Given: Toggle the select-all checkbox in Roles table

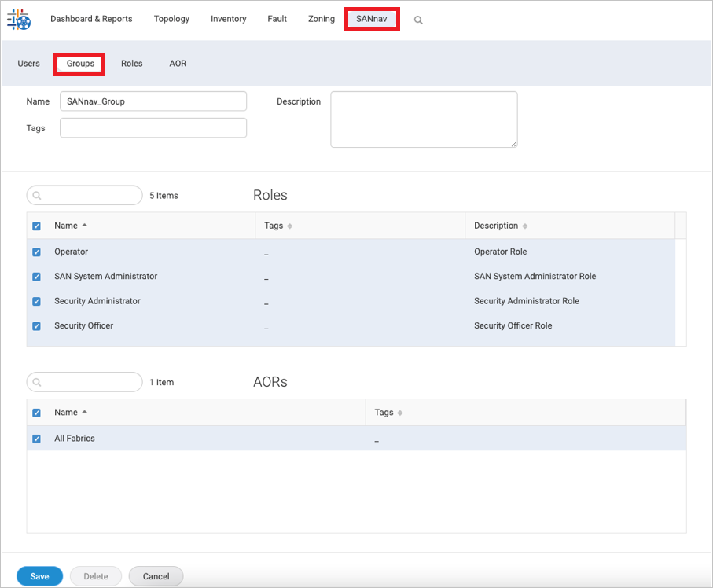Looking at the screenshot, I should [x=36, y=226].
